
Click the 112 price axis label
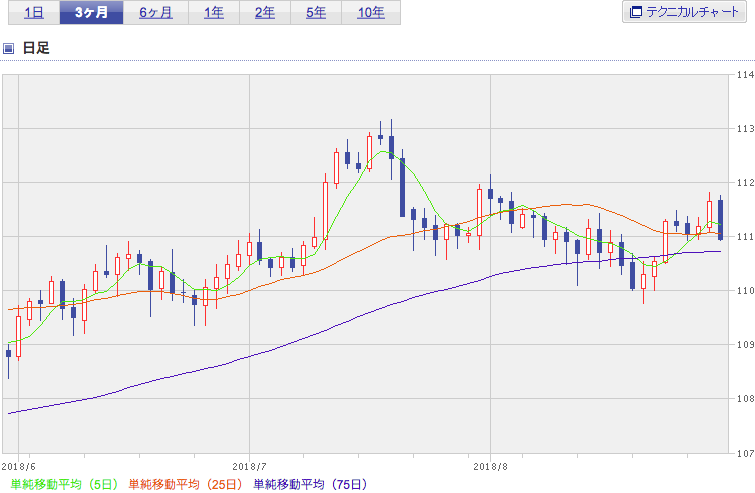point(745,182)
